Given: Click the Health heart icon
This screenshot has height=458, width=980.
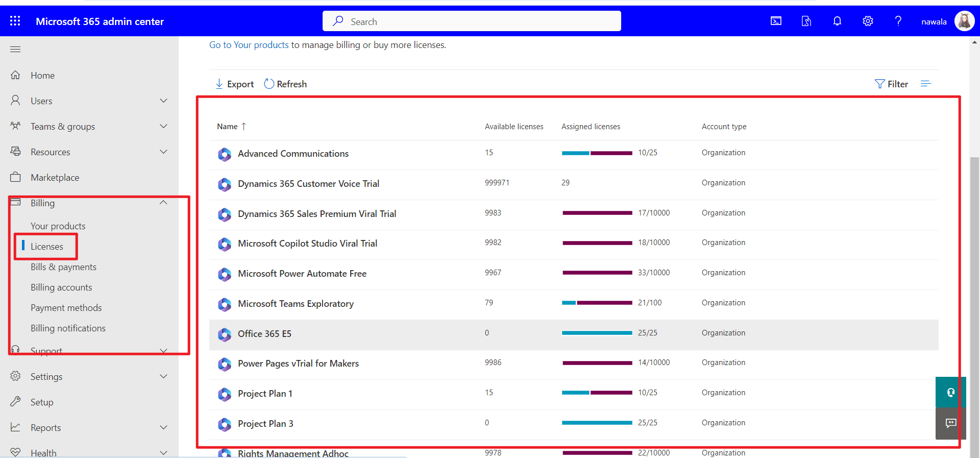Looking at the screenshot, I should coord(15,452).
